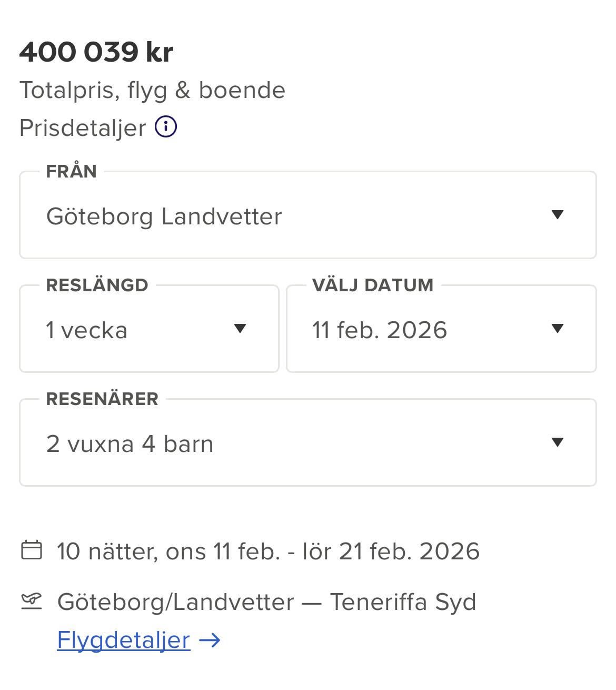Click the Resenärer field's down-arrow icon
The width and height of the screenshot is (616, 690).
(557, 442)
